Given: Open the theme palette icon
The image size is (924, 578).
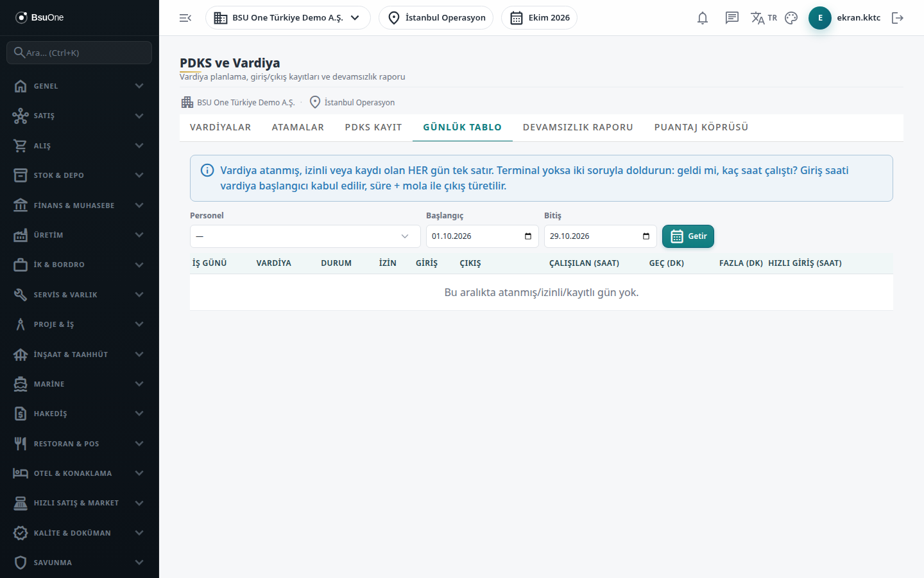Looking at the screenshot, I should tap(791, 18).
